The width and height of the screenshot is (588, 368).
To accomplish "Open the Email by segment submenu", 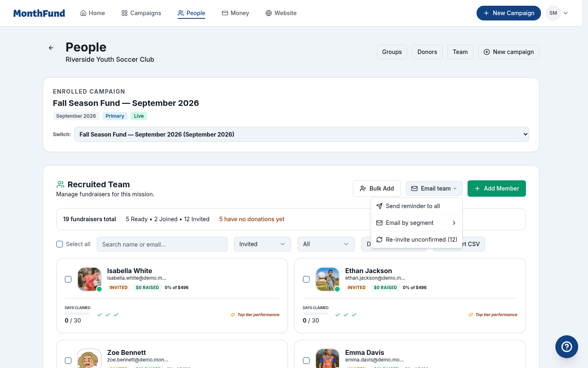I will click(416, 223).
